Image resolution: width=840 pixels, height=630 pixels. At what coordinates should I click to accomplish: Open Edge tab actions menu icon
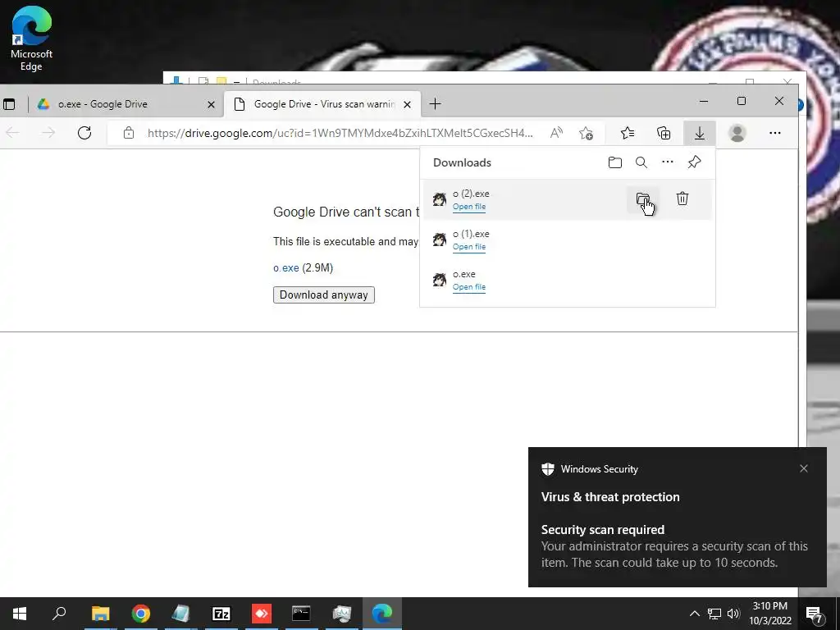click(x=8, y=104)
